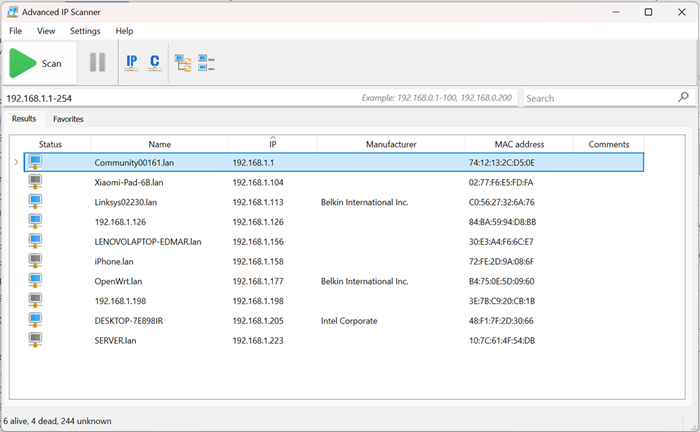
Task: Sort by the IP column header
Action: [273, 144]
